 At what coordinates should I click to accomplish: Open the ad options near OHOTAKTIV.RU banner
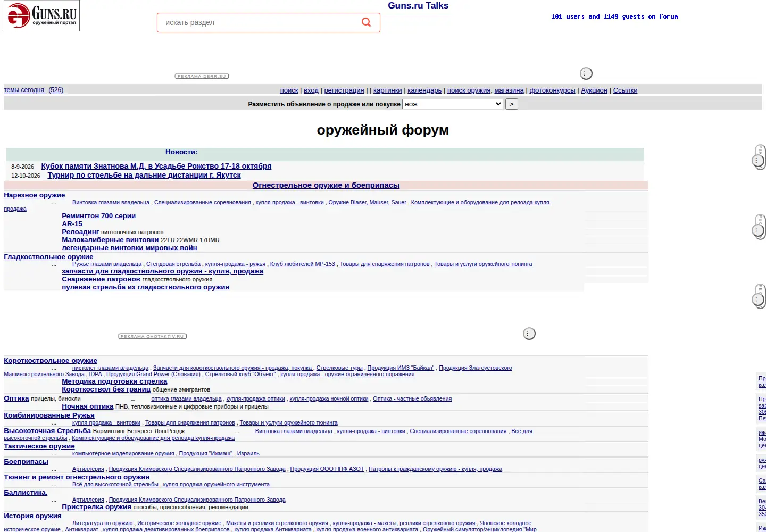pos(529,334)
